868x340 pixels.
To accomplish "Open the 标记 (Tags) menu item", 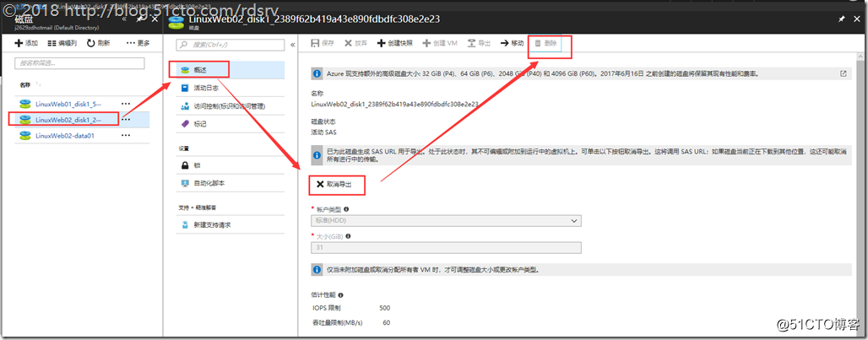I will coord(231,124).
